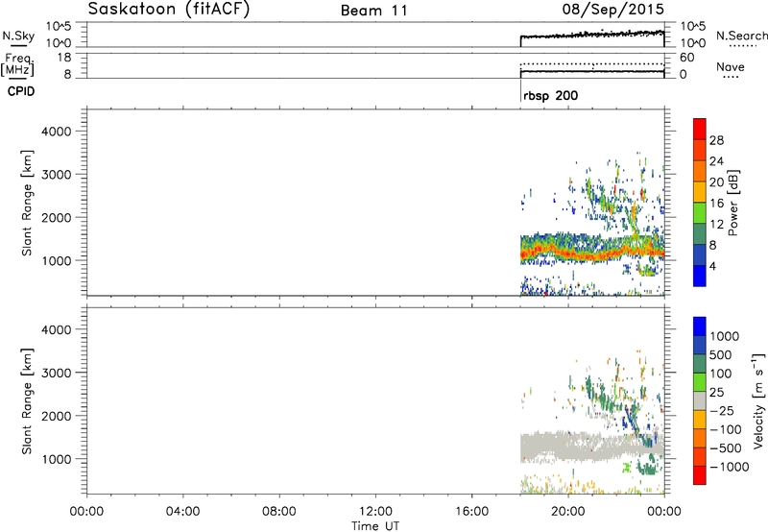Click the 4000 range tick of the power panel
The width and height of the screenshot is (768, 532).
point(57,132)
